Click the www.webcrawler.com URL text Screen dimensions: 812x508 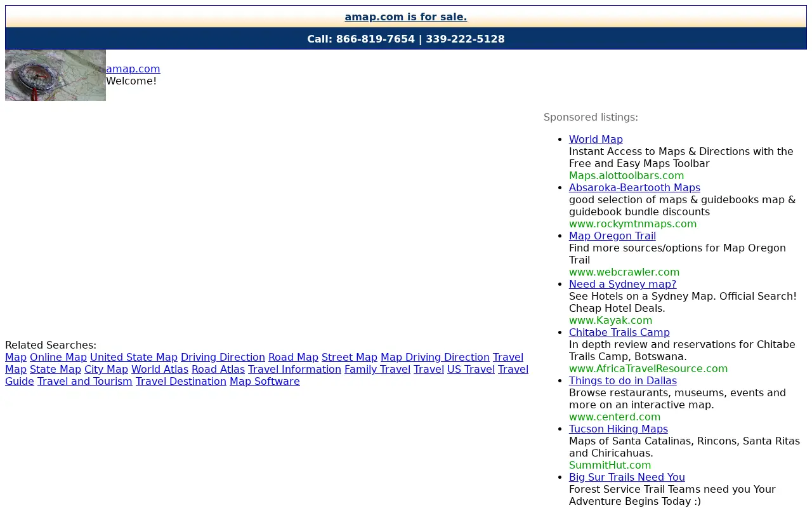click(624, 272)
